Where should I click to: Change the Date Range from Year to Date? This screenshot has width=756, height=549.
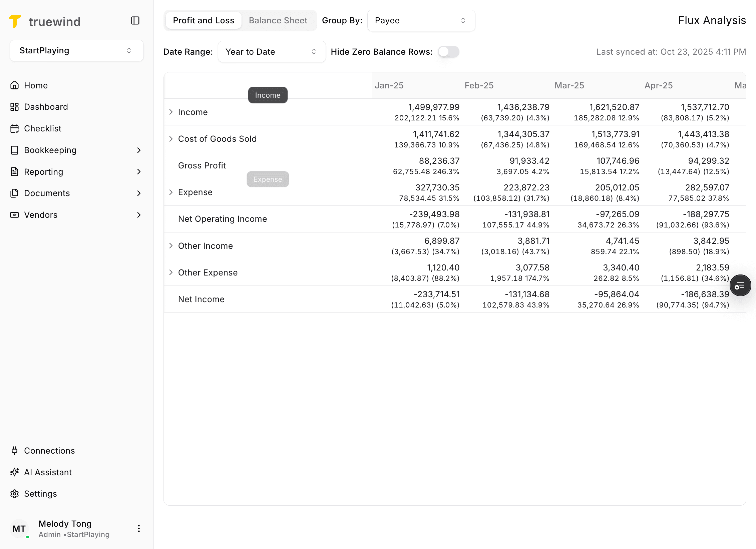[271, 51]
